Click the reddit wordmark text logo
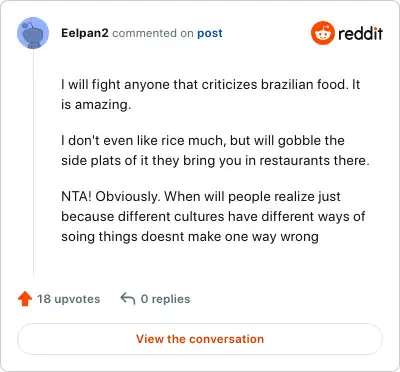Viewport: 400px width, 372px height. coord(360,33)
